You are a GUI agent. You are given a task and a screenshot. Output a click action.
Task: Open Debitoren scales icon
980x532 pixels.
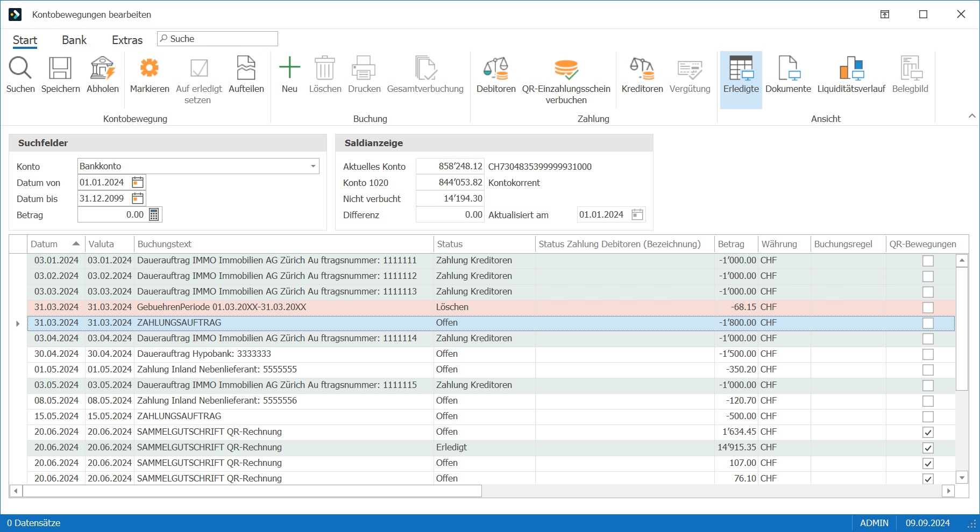(496, 68)
